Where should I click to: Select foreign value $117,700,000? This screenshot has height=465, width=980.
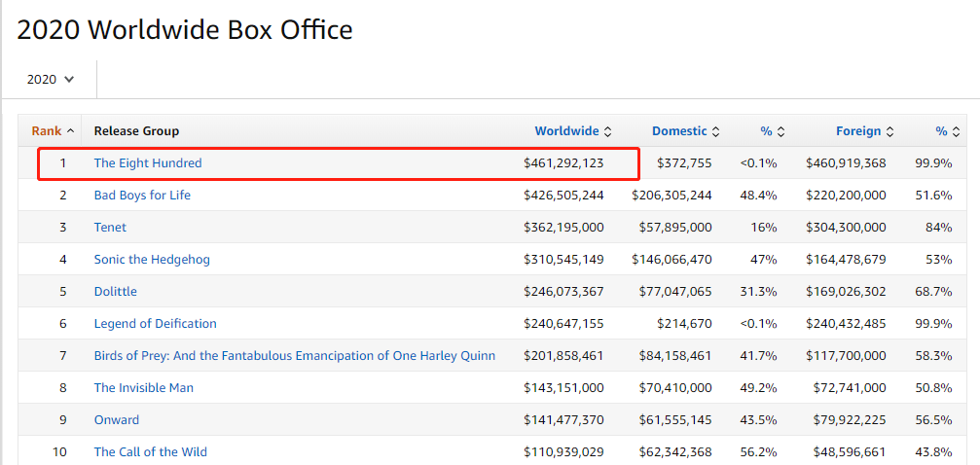click(x=846, y=356)
